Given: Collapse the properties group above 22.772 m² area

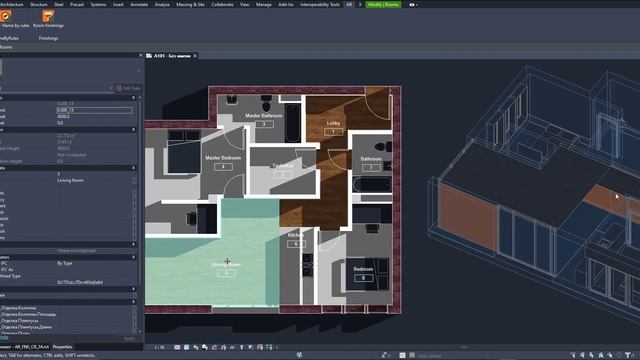Looking at the screenshot, I should tap(133, 130).
